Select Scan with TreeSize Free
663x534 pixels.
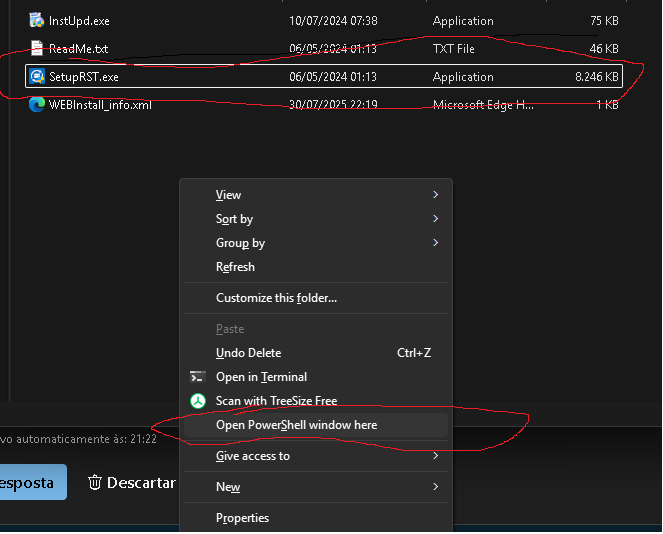(x=316, y=401)
